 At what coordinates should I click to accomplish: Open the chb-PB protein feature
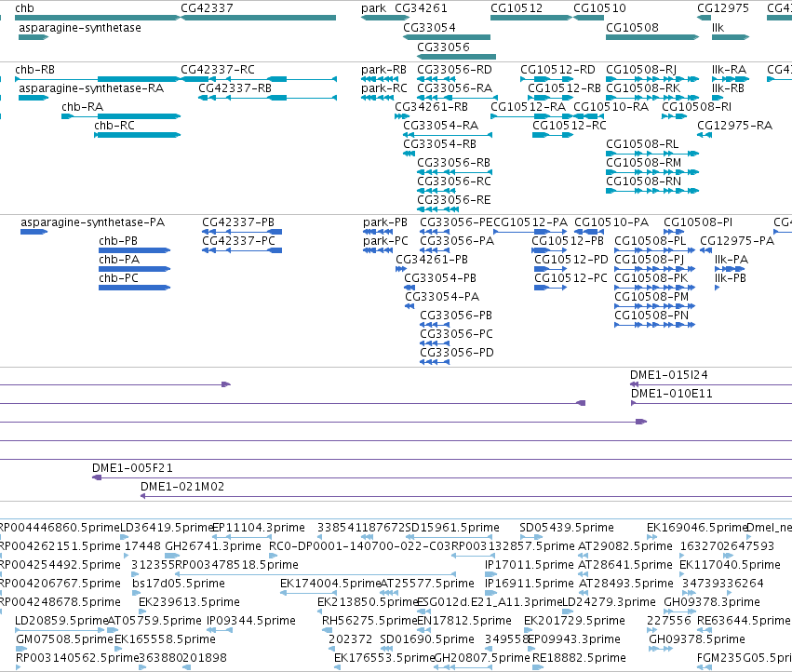tap(134, 250)
